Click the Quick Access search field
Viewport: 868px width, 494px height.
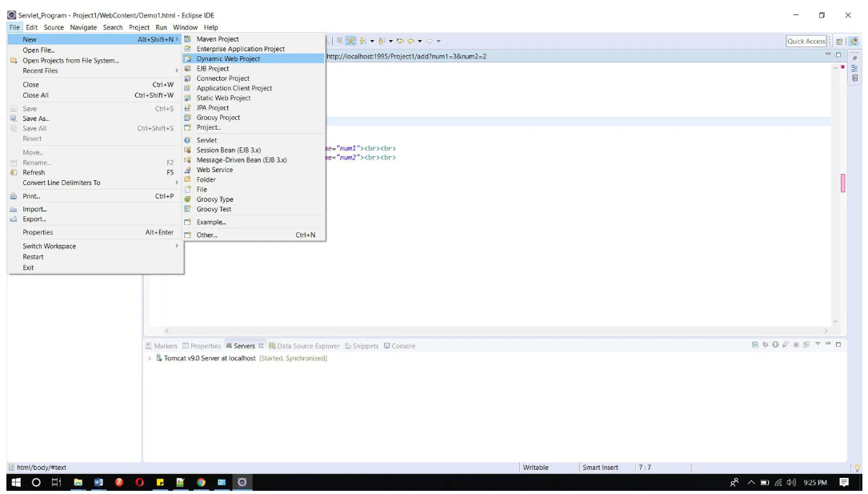click(x=806, y=41)
